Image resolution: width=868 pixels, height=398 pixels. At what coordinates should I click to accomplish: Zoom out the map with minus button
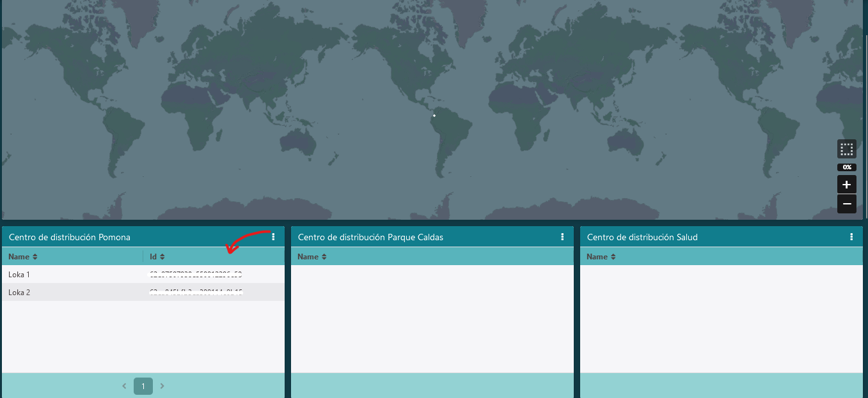click(846, 204)
